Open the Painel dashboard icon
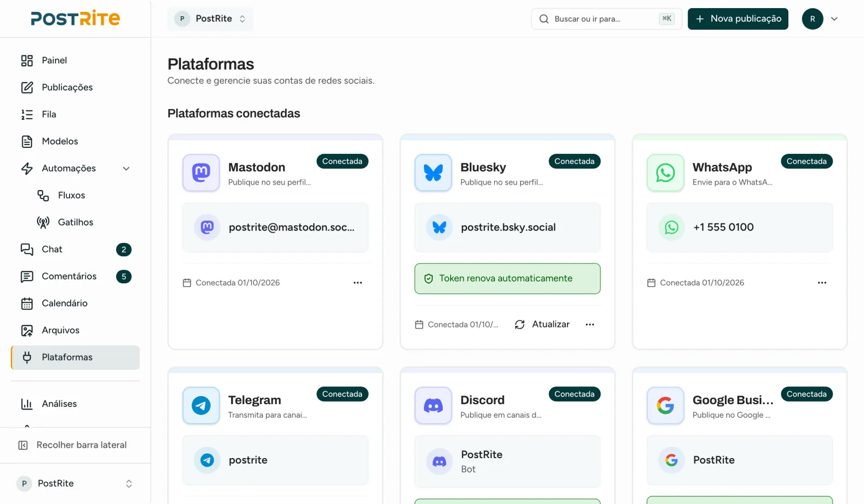 click(27, 60)
